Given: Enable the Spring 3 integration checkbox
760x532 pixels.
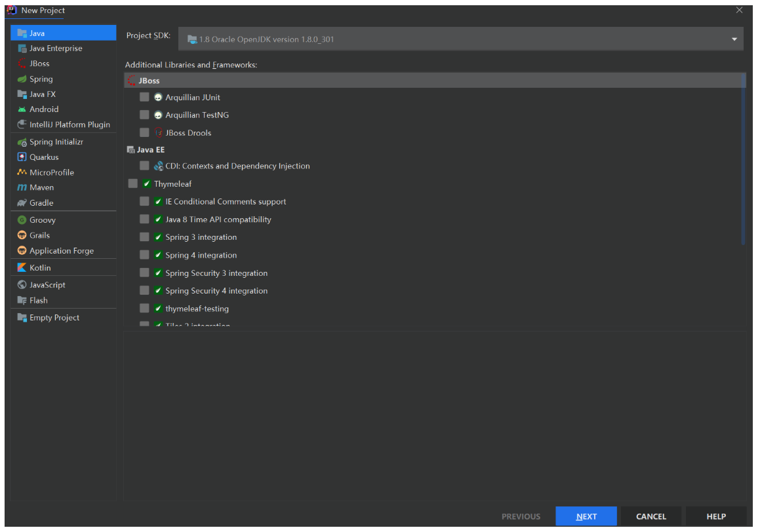Looking at the screenshot, I should tap(144, 237).
